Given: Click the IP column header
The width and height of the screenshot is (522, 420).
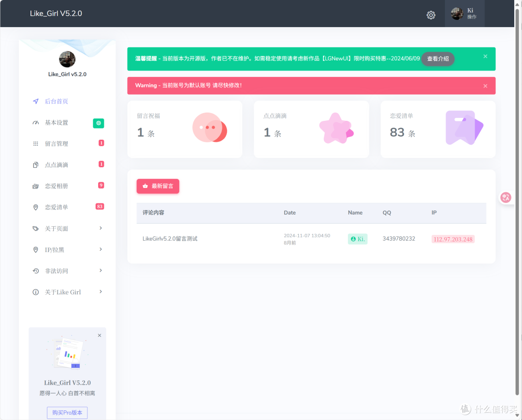Looking at the screenshot, I should click(434, 213).
